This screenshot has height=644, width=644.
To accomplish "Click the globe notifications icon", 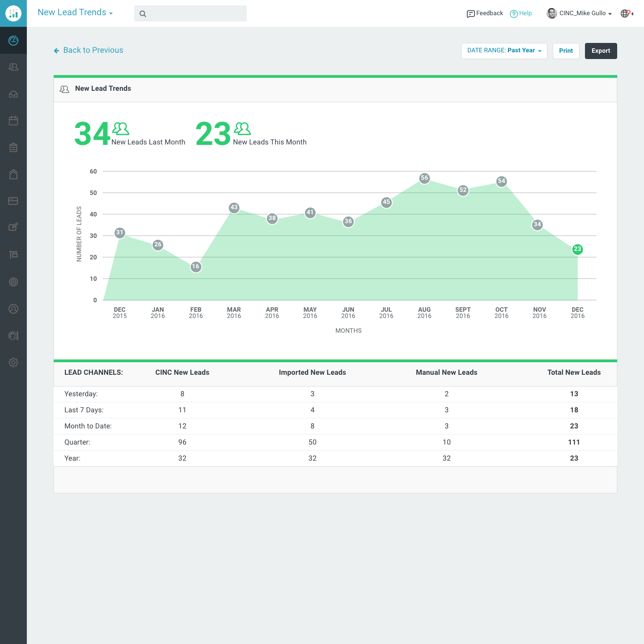I will point(625,13).
